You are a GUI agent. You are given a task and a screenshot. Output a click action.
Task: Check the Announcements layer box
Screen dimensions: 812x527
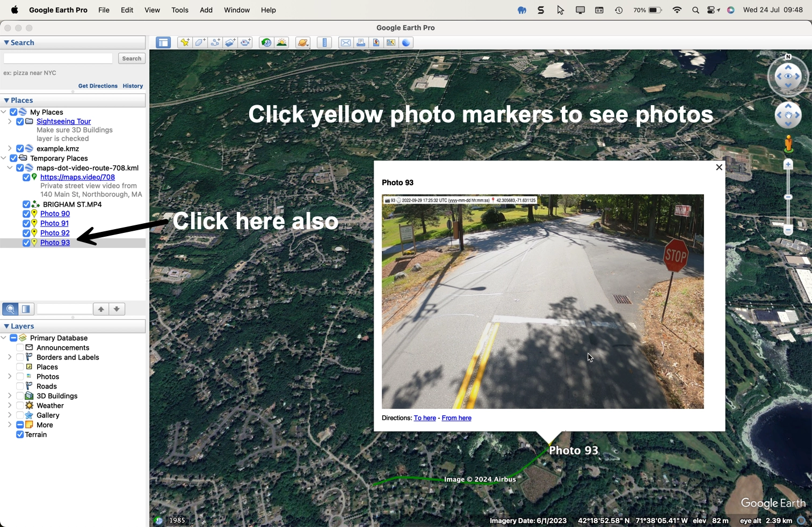click(x=20, y=348)
